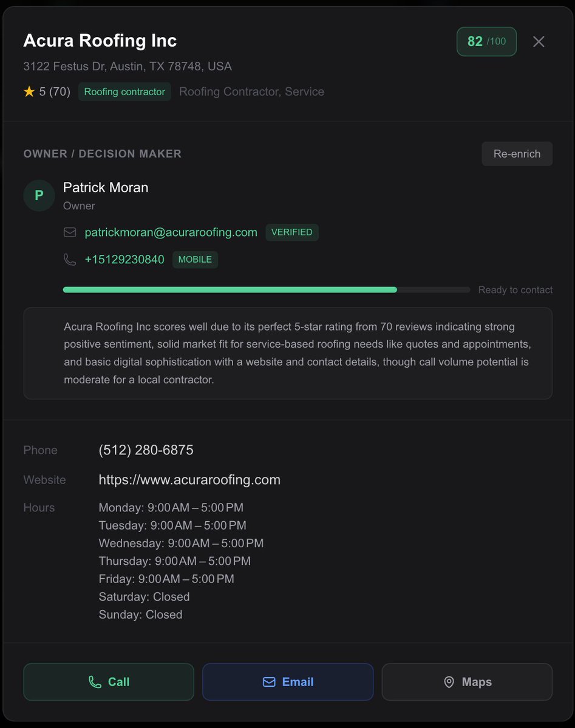575x728 pixels.
Task: Click the mobile number +15129230840
Action: pos(124,260)
